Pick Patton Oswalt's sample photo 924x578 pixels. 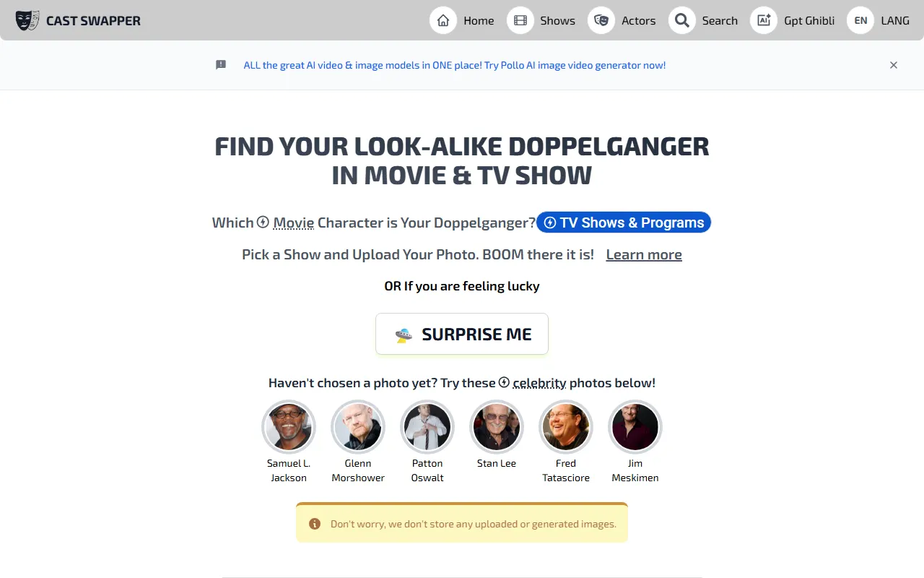tap(427, 427)
